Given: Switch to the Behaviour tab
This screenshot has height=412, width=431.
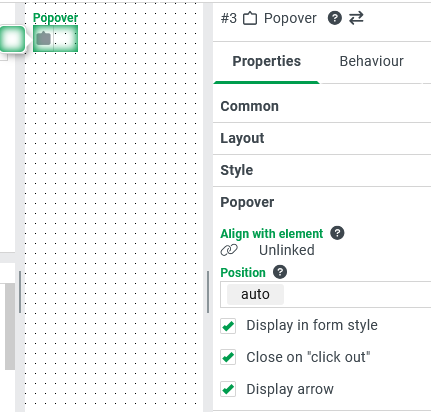Looking at the screenshot, I should [371, 61].
